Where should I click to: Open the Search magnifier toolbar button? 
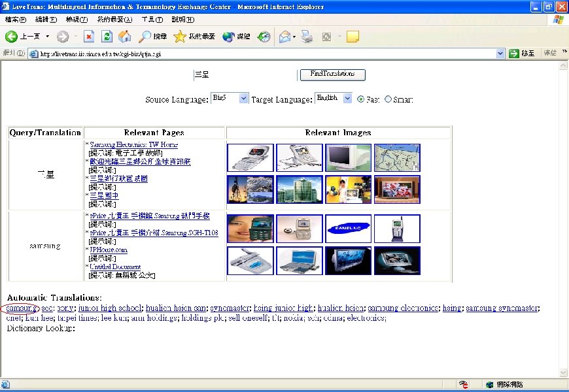tap(153, 37)
